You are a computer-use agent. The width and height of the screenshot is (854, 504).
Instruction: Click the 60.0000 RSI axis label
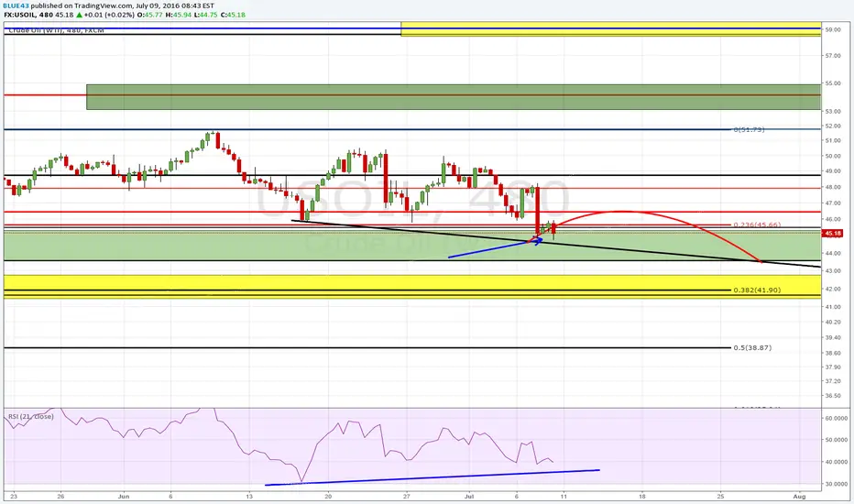pos(836,418)
